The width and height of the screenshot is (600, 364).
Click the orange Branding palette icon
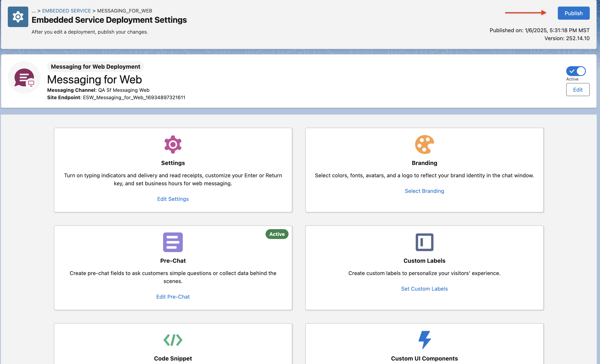click(x=424, y=144)
